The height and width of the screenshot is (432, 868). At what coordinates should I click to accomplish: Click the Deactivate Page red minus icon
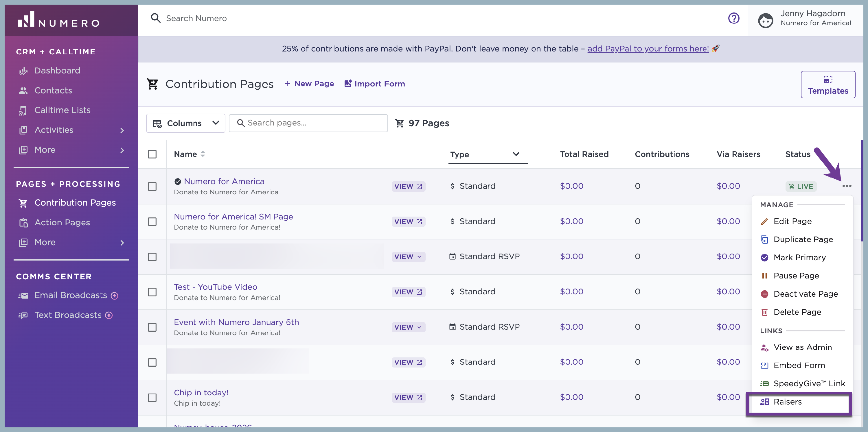[764, 294]
